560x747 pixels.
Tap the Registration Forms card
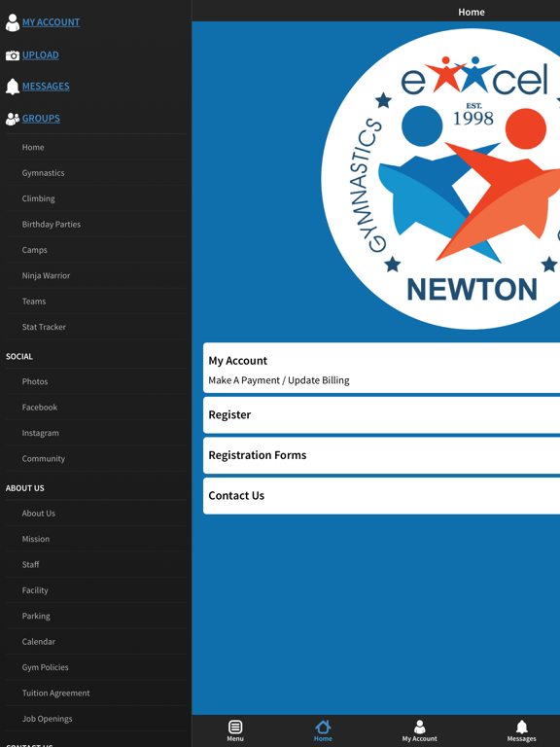point(381,455)
